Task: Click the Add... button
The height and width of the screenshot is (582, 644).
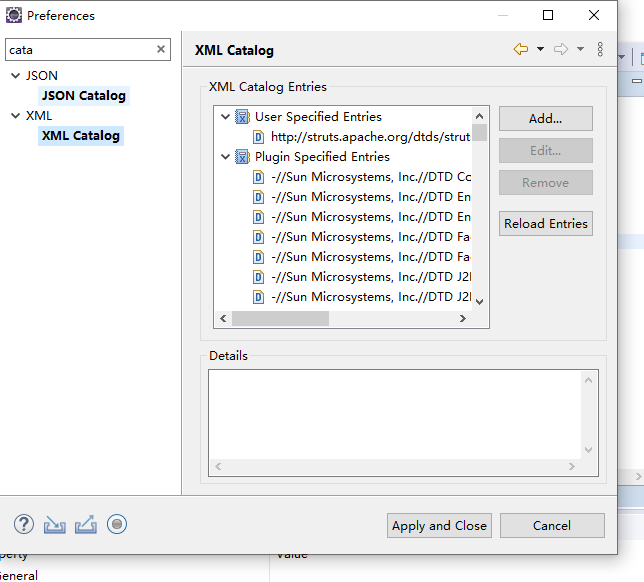Action: tap(546, 119)
